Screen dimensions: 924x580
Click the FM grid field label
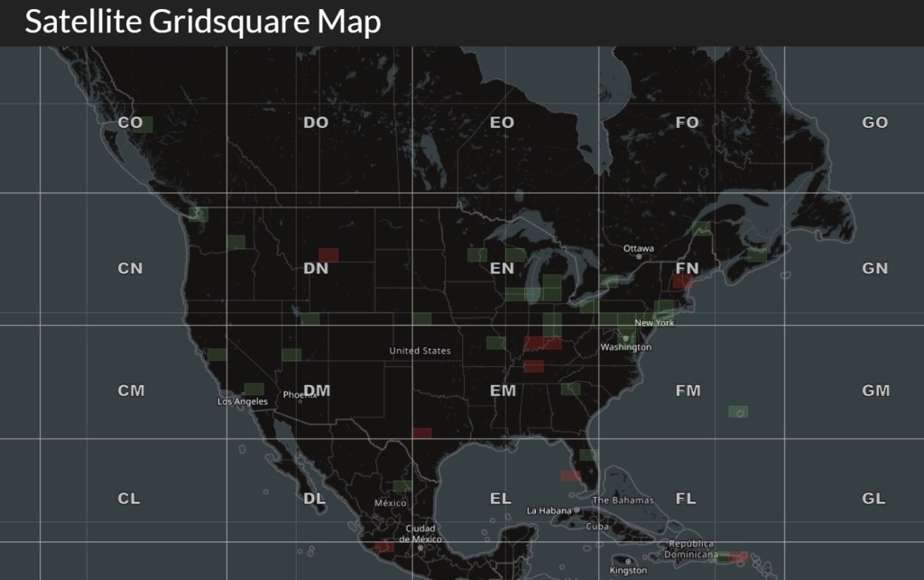point(688,391)
